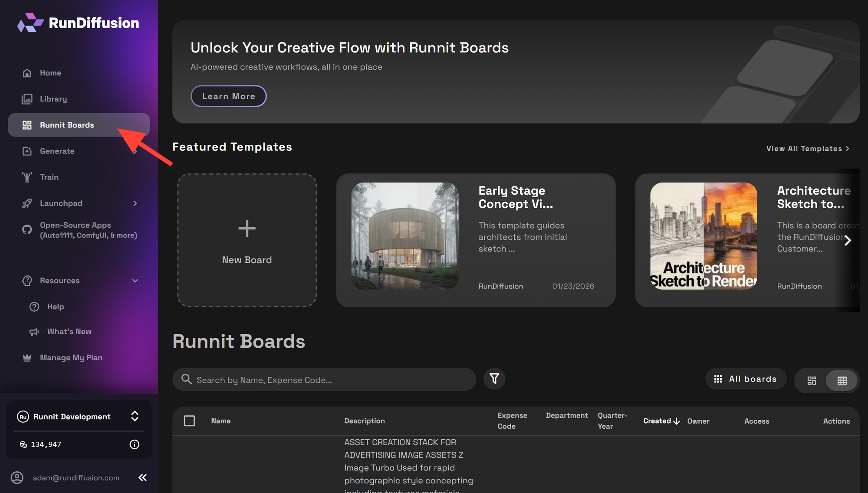Viewport: 868px width, 493px height.
Task: Click next arrow on templates carousel
Action: (x=848, y=241)
